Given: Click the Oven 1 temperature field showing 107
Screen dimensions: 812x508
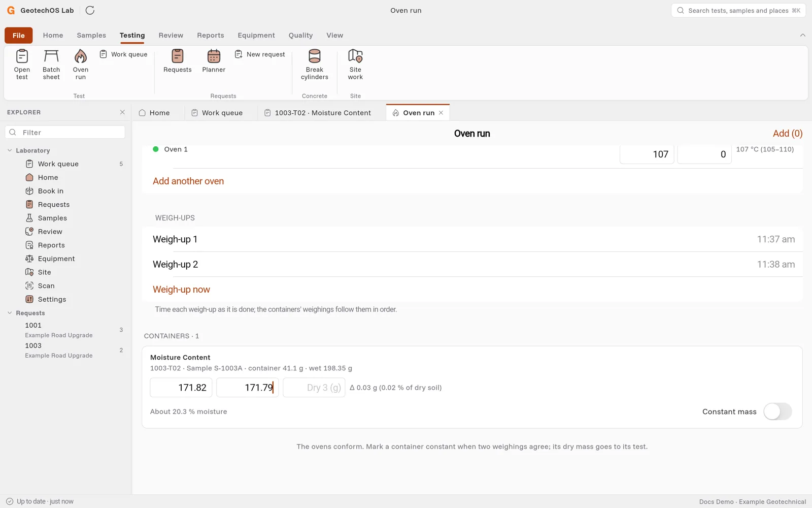Looking at the screenshot, I should click(647, 154).
